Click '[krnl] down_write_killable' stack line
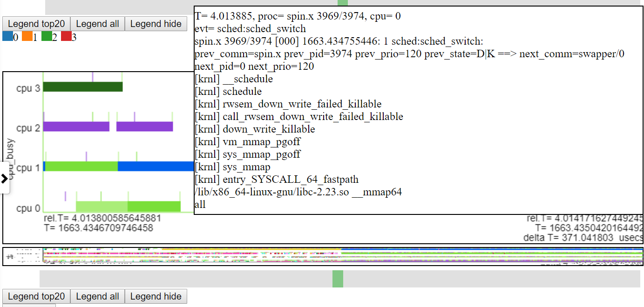 (x=255, y=129)
